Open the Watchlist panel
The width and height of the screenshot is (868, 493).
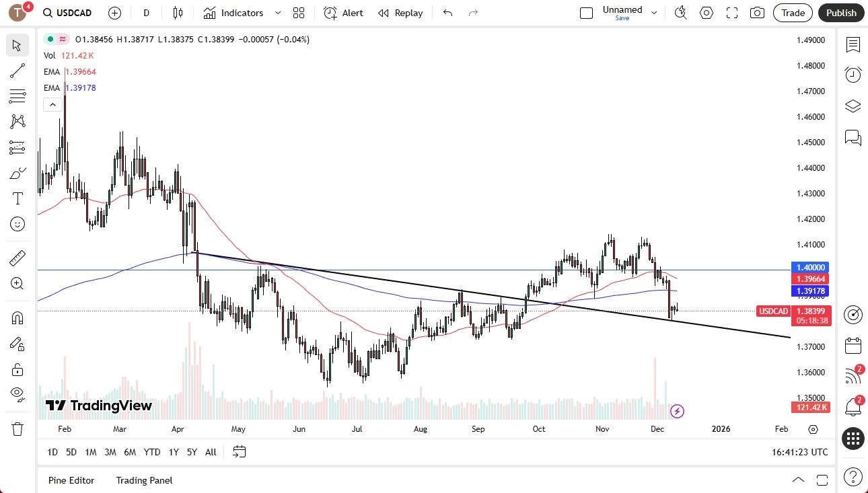coord(853,44)
